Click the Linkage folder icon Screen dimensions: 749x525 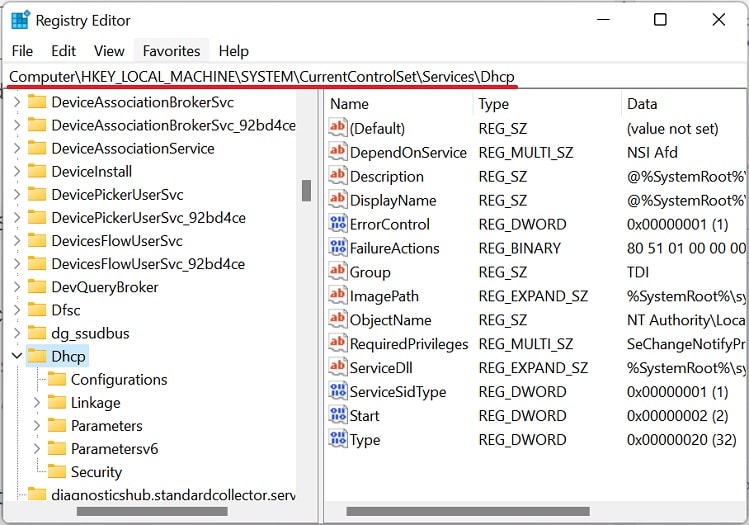pyautogui.click(x=57, y=402)
